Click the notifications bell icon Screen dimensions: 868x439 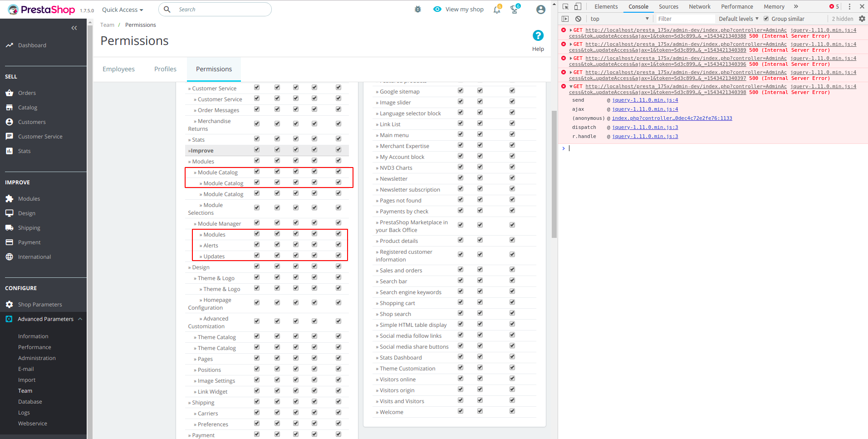(x=497, y=9)
